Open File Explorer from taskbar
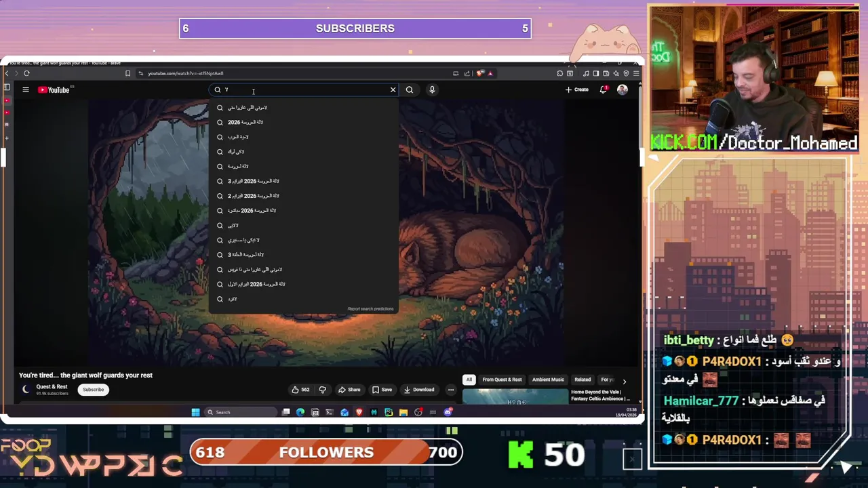The image size is (868, 488). [x=403, y=412]
